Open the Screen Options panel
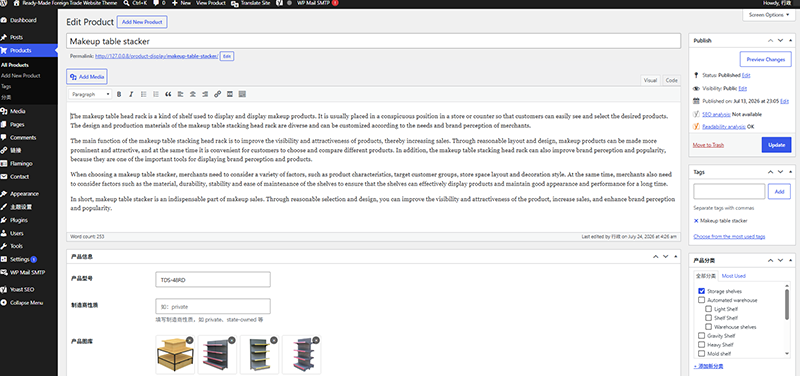Image resolution: width=800 pixels, height=376 pixels. tap(768, 15)
